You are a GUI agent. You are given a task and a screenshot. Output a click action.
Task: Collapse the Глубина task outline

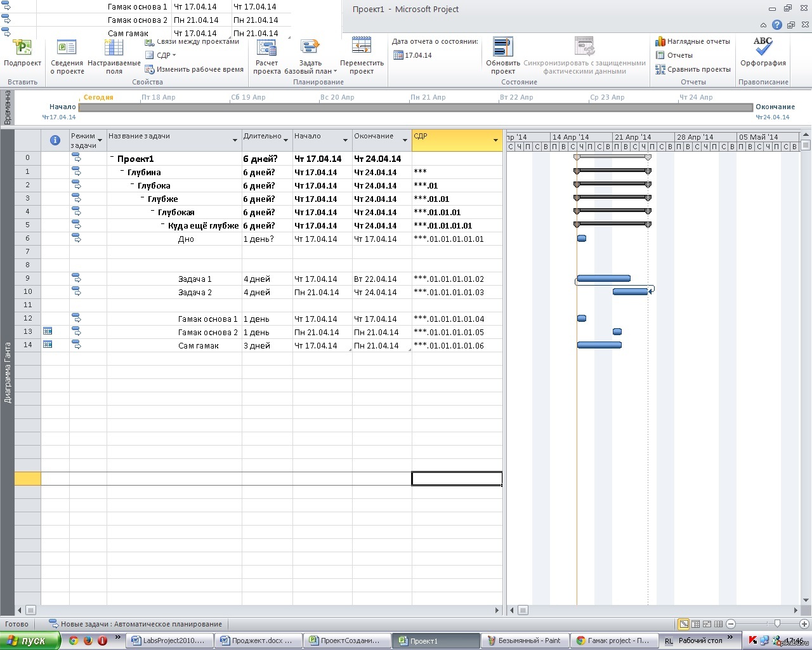[122, 172]
